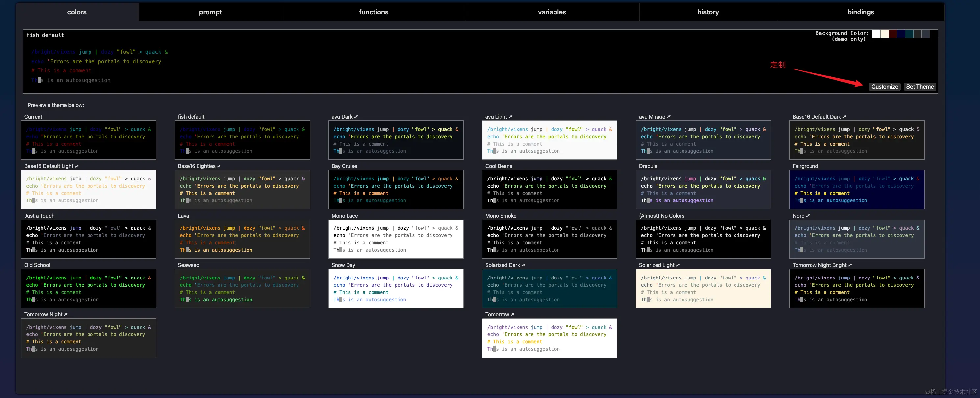Screen dimensions: 980x398
Task: Select the Solarized Light preview box
Action: coord(704,288)
